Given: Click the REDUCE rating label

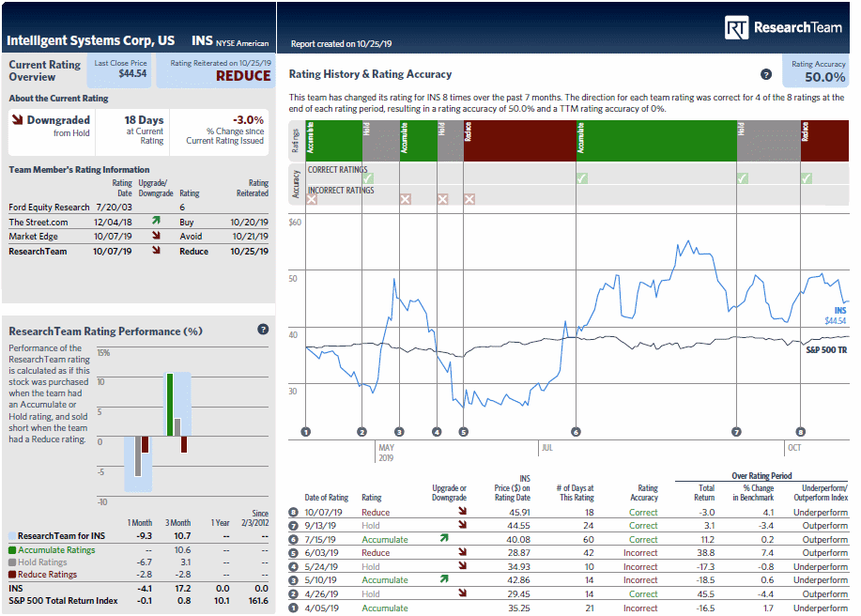Looking at the screenshot, I should 243,76.
